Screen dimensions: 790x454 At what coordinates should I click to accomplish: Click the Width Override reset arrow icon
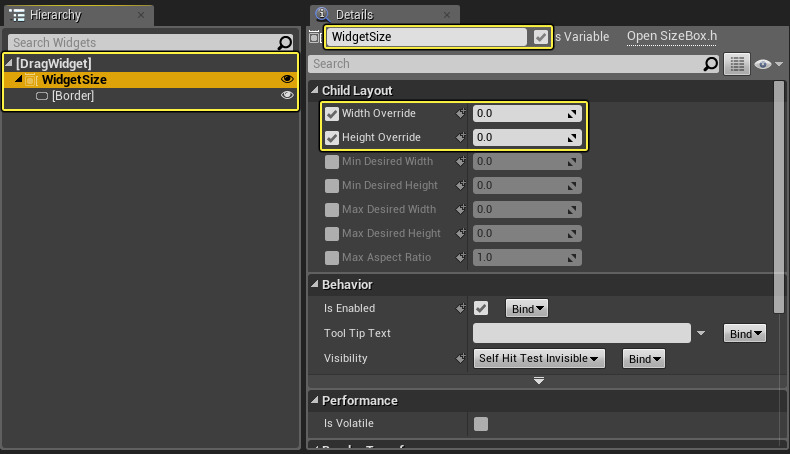pos(462,114)
